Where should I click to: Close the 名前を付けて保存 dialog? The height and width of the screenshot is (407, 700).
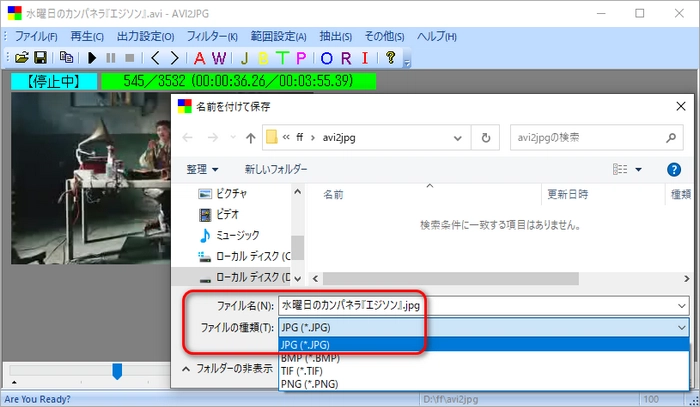pyautogui.click(x=681, y=106)
